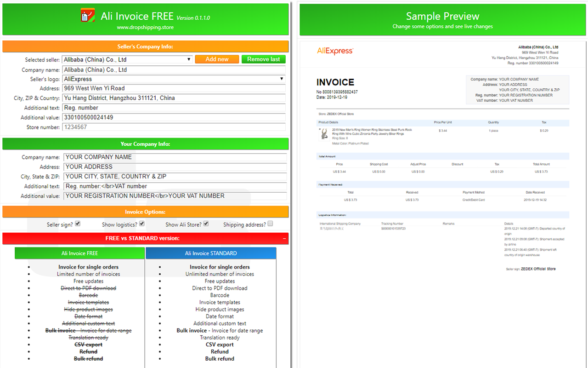Viewport: 588px width, 368px height.
Task: Click the Store number field
Action: click(174, 127)
